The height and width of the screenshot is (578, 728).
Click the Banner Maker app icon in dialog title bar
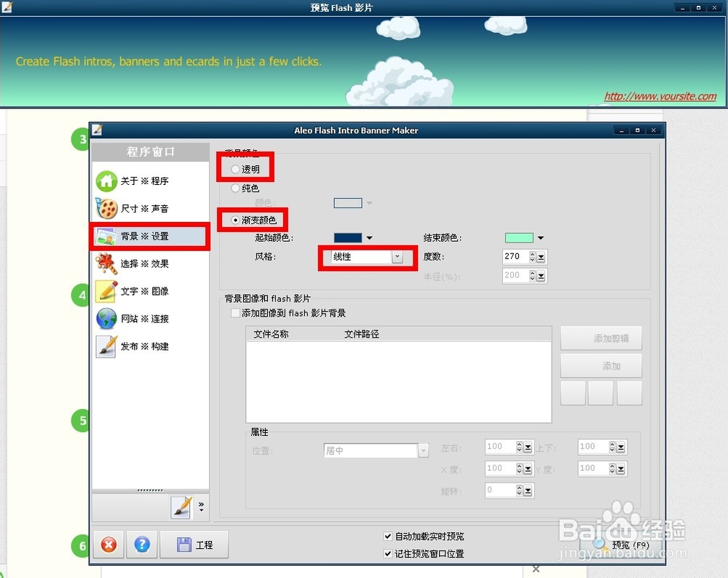pos(97,130)
